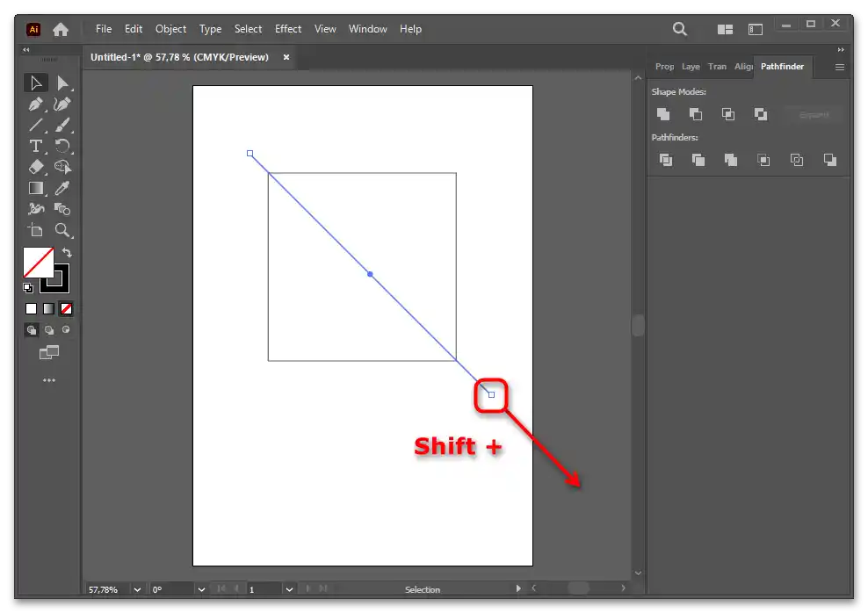Open the artboard number dropdown
Viewport: 868px width, 613px height.
(x=289, y=590)
